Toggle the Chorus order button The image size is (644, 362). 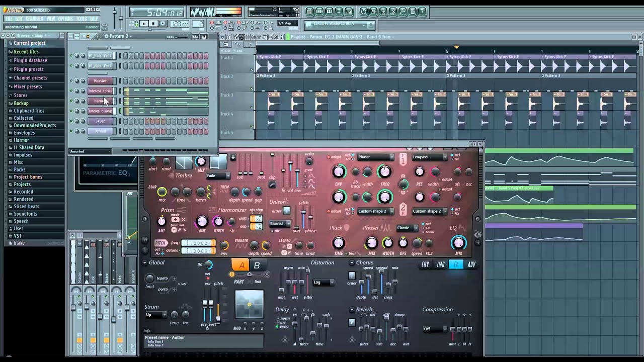click(352, 276)
